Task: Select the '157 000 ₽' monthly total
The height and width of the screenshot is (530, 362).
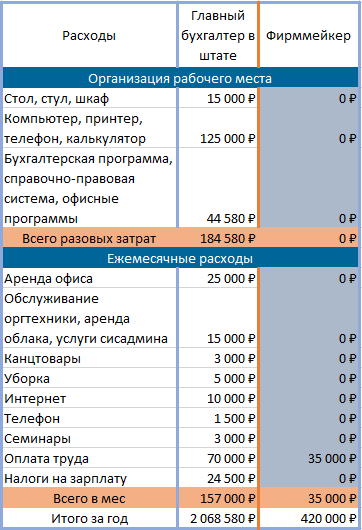Action: click(x=218, y=498)
